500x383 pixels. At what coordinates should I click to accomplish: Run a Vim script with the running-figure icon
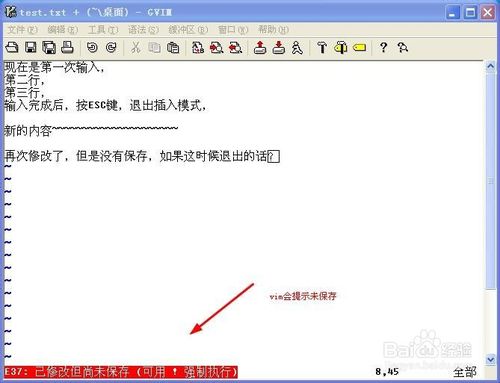click(x=297, y=48)
